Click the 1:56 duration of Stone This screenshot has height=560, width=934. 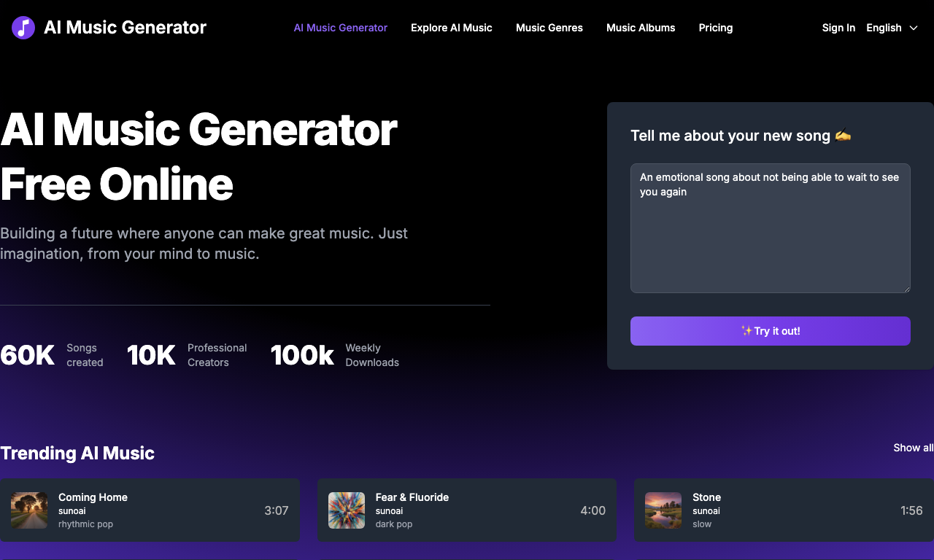coord(911,510)
